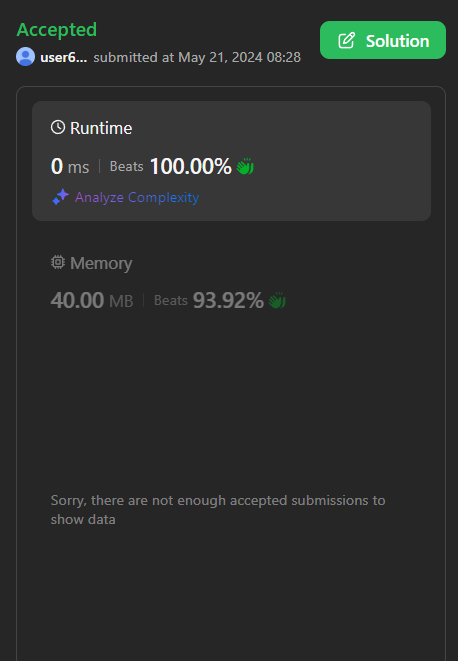The width and height of the screenshot is (458, 661).
Task: Click the chip icon next to Memory
Action: pyautogui.click(x=58, y=262)
